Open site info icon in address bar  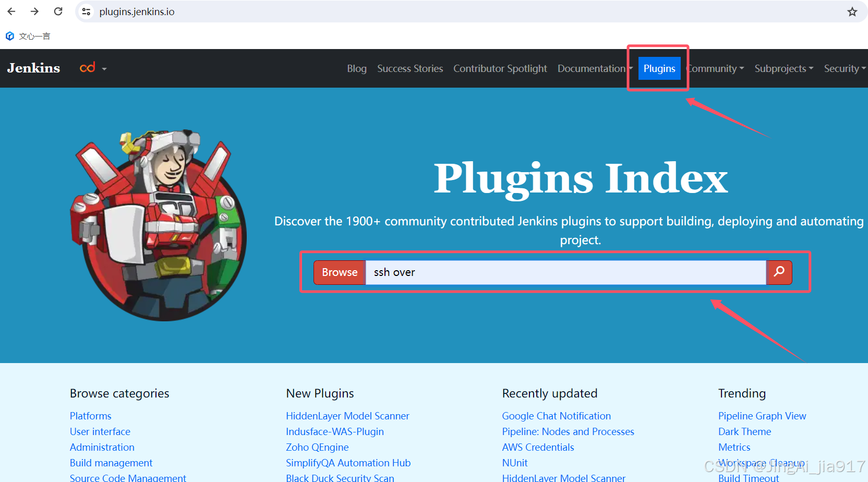87,11
